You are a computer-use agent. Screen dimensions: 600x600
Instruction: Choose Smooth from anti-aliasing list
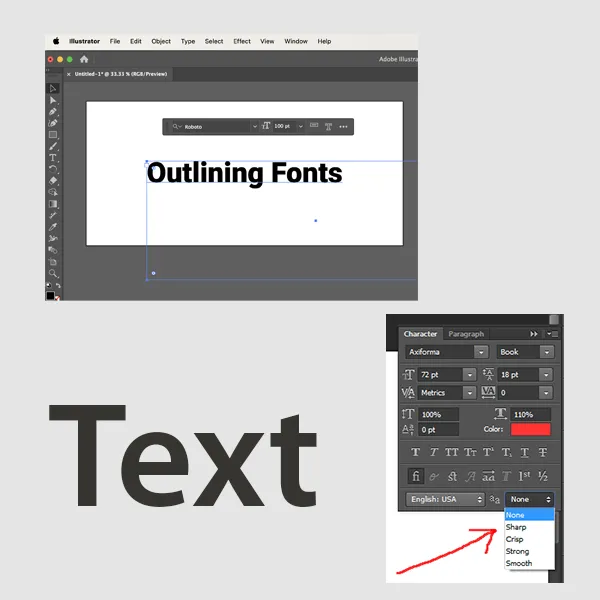click(519, 563)
